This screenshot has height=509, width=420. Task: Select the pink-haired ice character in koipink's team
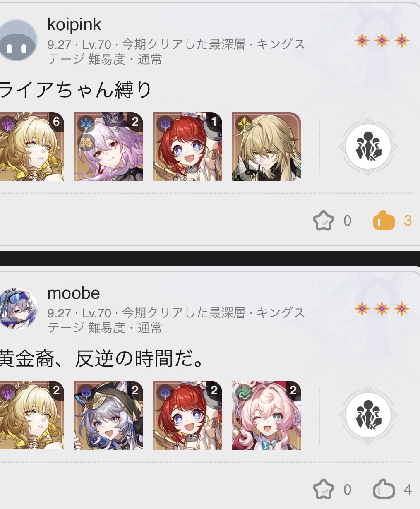coord(108,146)
